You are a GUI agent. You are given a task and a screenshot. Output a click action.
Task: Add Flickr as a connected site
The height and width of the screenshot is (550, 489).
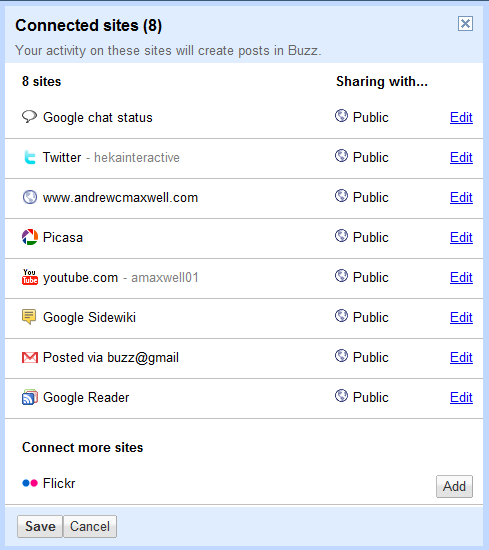click(454, 486)
